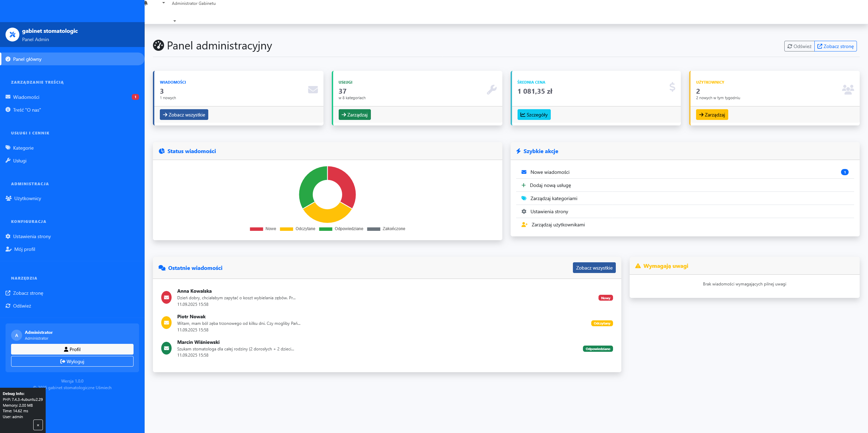Click green envelope icon for Marcin Wiśniewski
This screenshot has width=868, height=433.
pos(166,348)
